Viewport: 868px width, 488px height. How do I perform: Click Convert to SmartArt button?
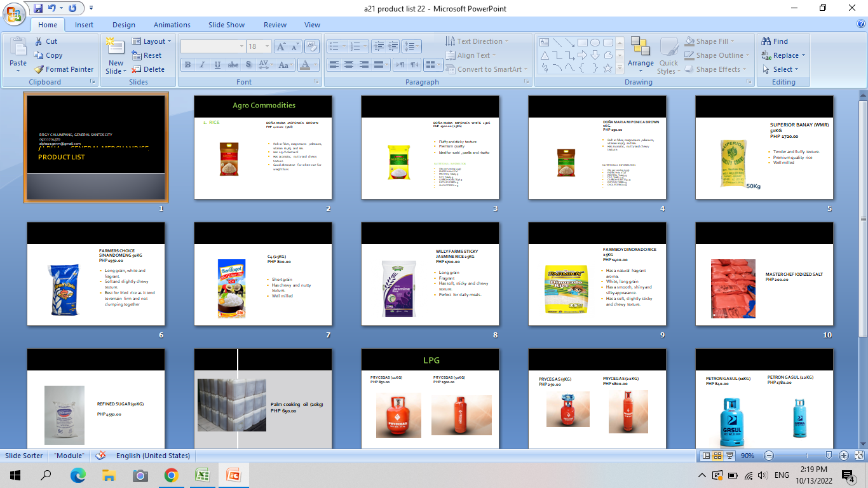(487, 69)
